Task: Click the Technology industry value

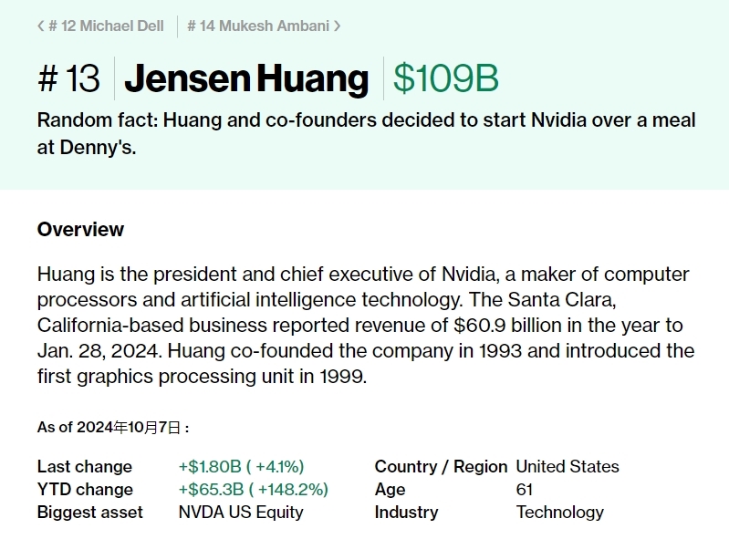Action: point(560,513)
